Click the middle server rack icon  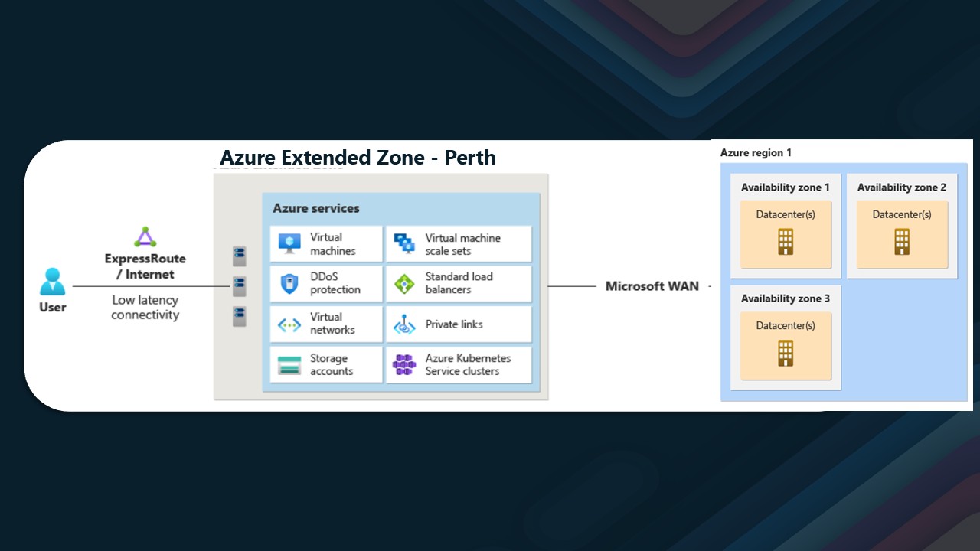[x=240, y=286]
